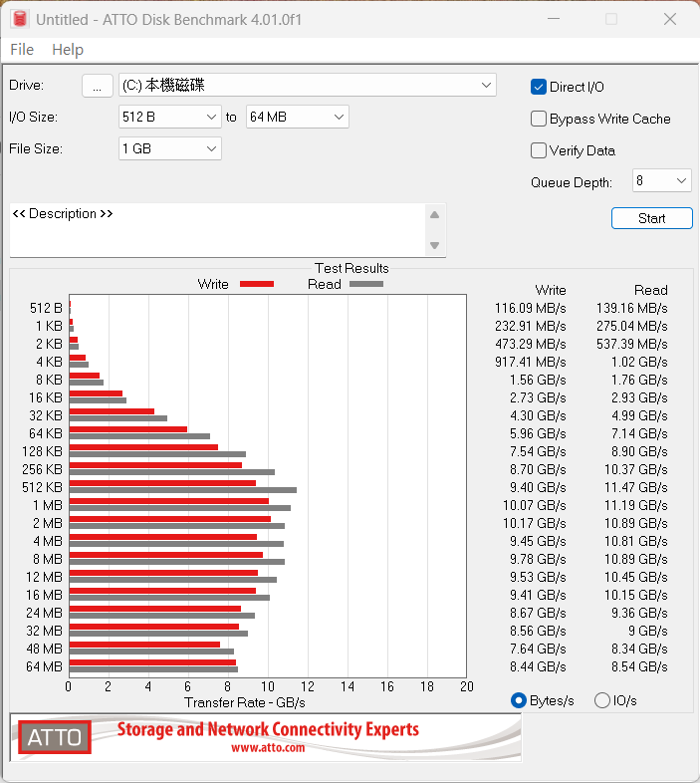
Task: Click the write value 917.41 MB/s
Action: click(531, 362)
